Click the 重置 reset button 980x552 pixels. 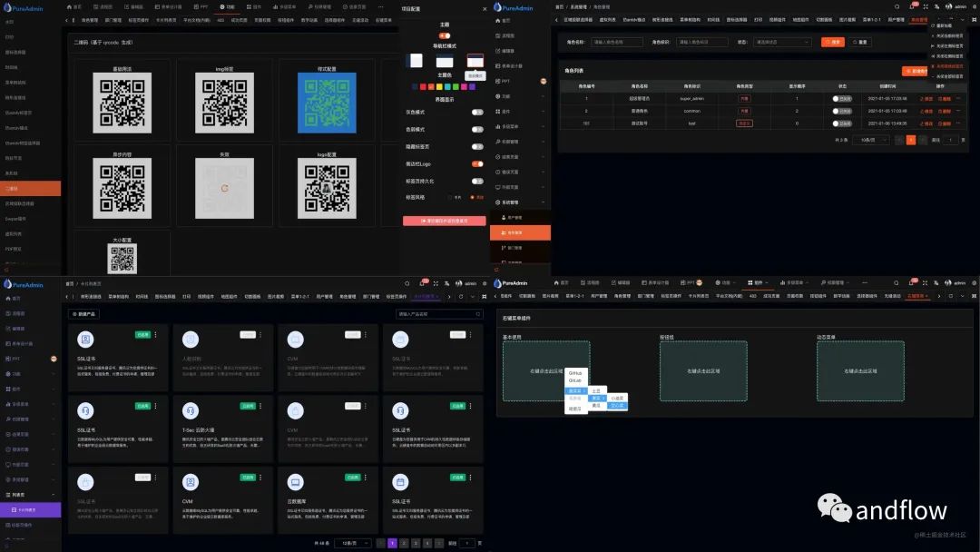tap(860, 42)
